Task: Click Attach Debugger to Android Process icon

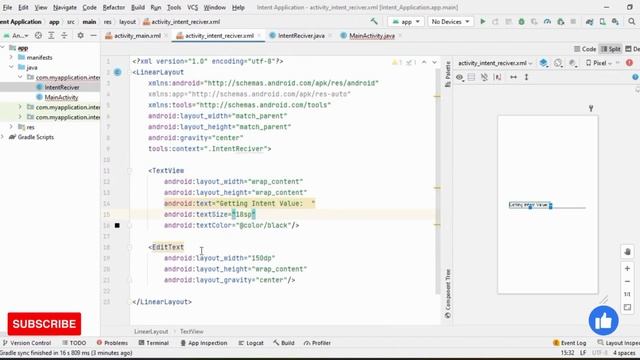Action: click(560, 22)
